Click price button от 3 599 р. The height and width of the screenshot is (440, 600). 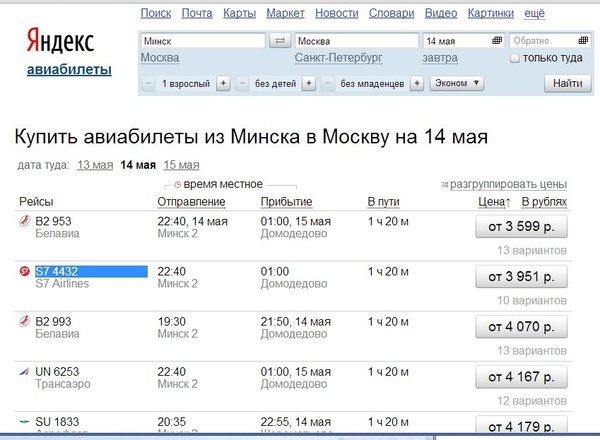click(x=521, y=227)
